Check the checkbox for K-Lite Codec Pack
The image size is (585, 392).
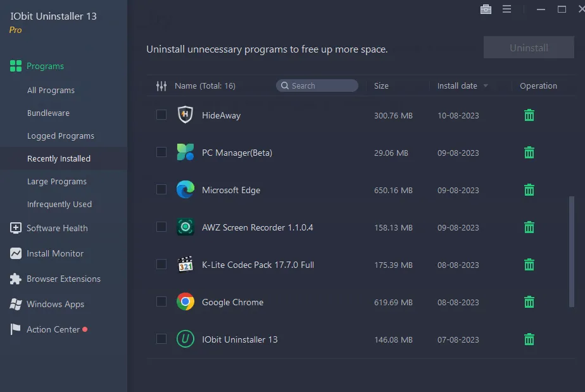[161, 265]
